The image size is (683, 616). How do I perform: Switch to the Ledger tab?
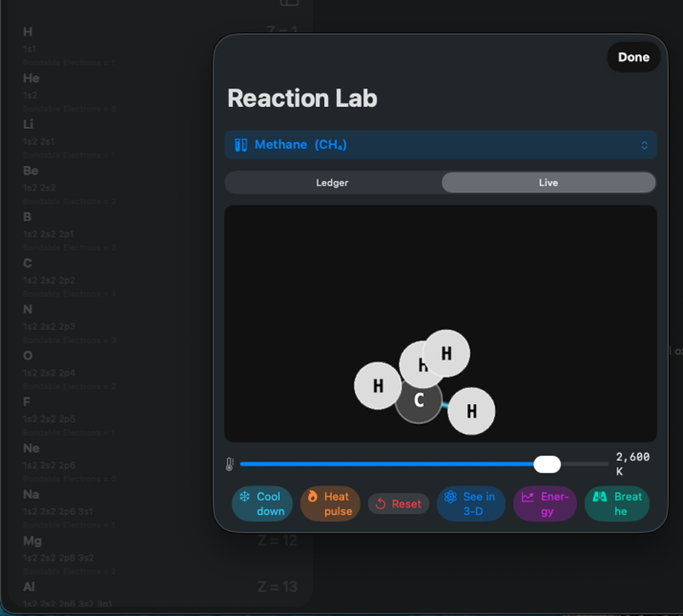[x=332, y=183]
